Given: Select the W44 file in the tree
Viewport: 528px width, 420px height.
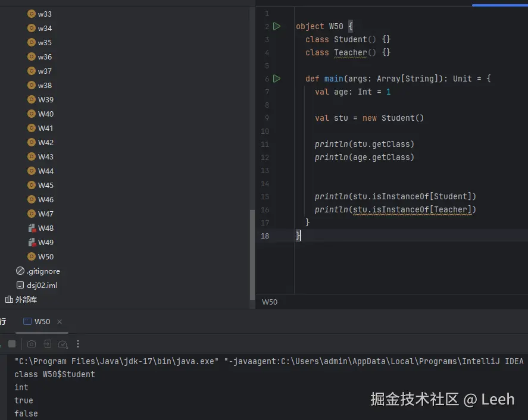Looking at the screenshot, I should point(42,171).
